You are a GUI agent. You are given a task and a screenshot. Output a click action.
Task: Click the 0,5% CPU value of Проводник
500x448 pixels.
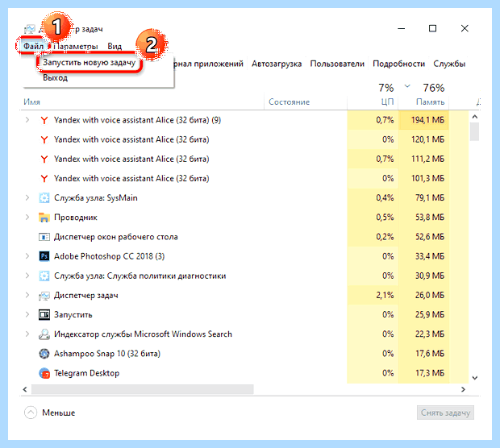click(x=385, y=218)
